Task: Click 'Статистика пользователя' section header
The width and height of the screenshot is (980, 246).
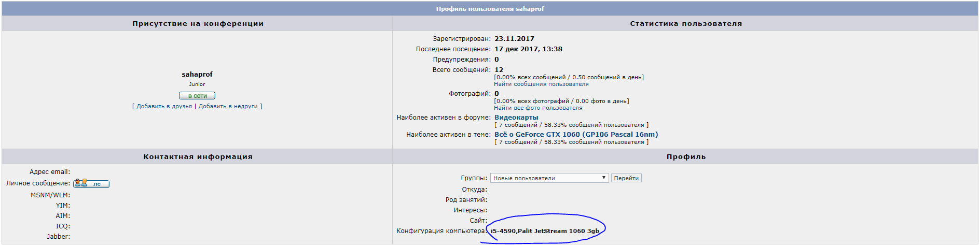Action: pos(686,24)
